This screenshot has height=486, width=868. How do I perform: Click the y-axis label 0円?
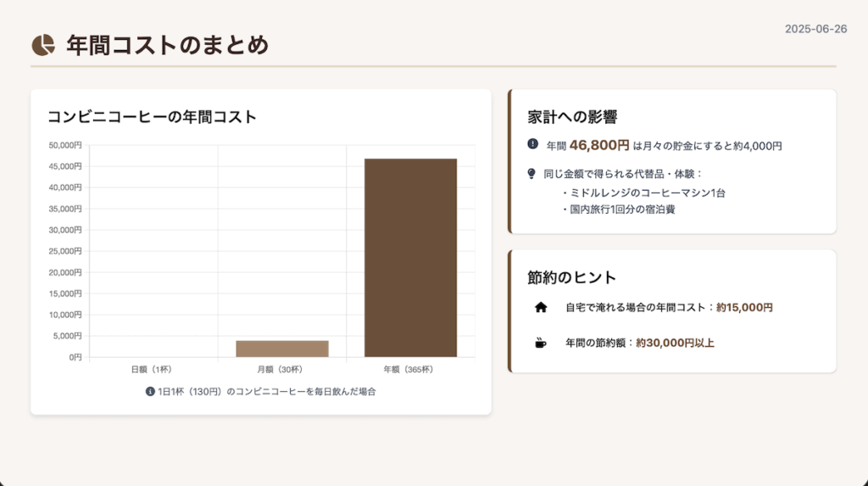pos(75,357)
